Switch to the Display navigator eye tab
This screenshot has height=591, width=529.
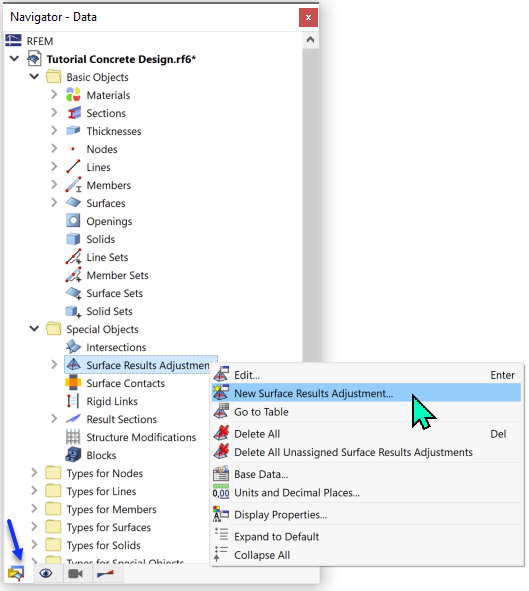tap(46, 573)
